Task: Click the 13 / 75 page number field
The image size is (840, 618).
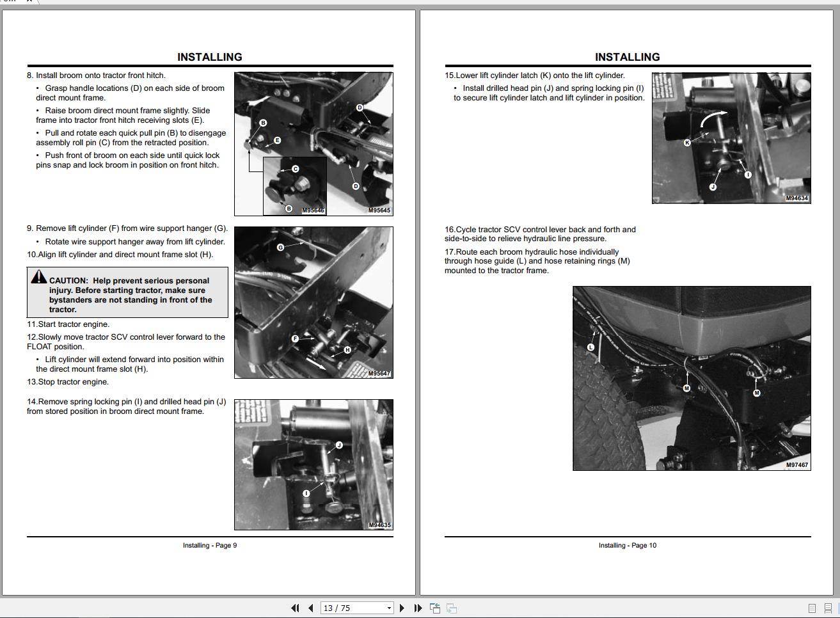Action: 352,608
